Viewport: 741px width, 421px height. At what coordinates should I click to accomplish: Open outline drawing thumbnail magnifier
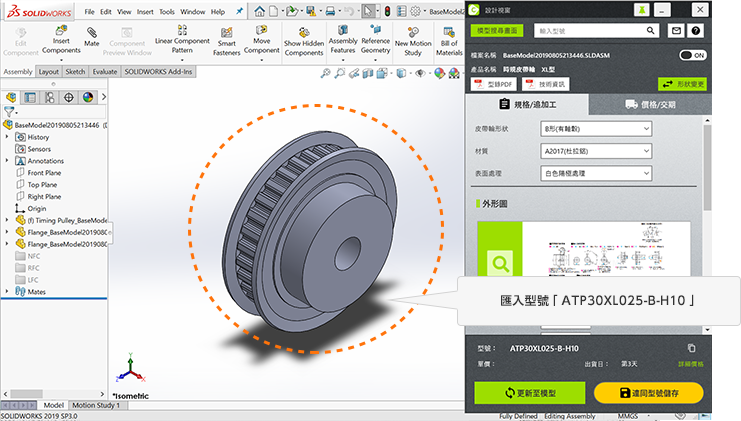[x=500, y=263]
